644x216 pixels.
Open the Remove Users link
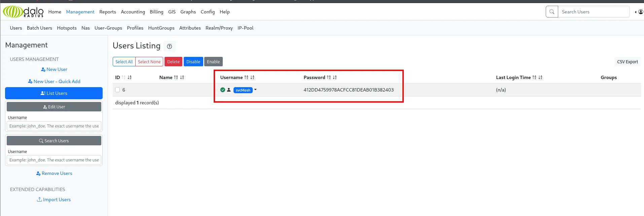tap(54, 173)
